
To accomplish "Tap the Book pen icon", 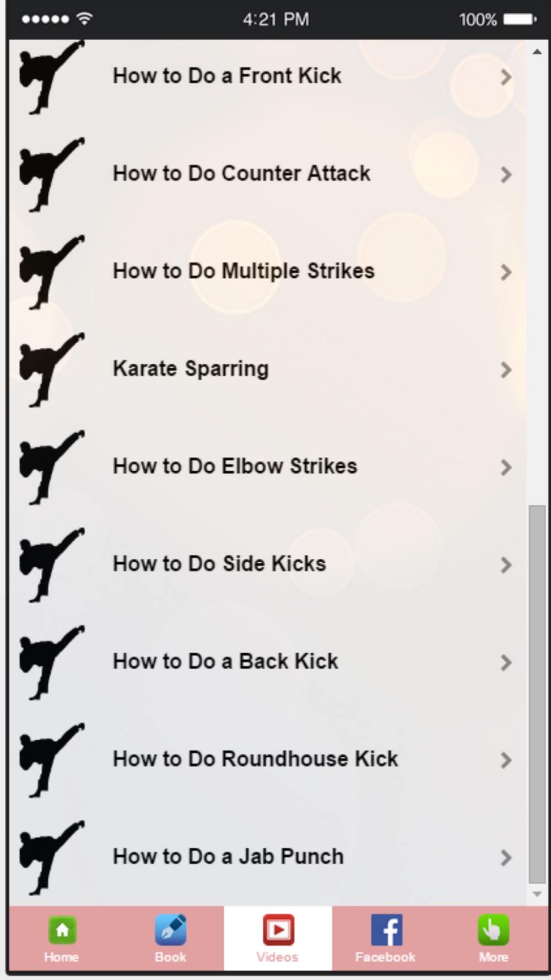I will 170,930.
